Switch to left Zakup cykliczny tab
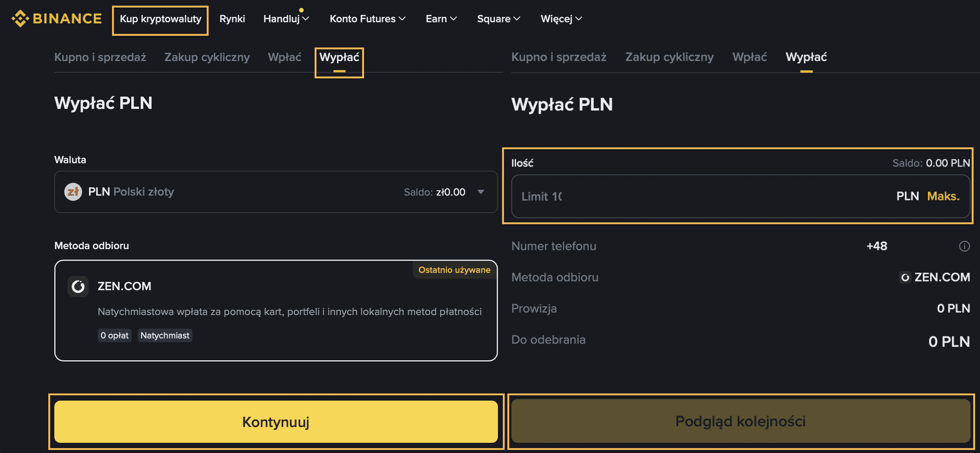The width and height of the screenshot is (980, 453). click(x=207, y=57)
